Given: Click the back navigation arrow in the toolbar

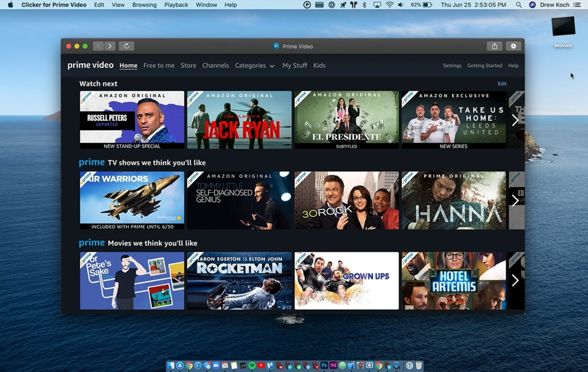Looking at the screenshot, I should [x=98, y=46].
